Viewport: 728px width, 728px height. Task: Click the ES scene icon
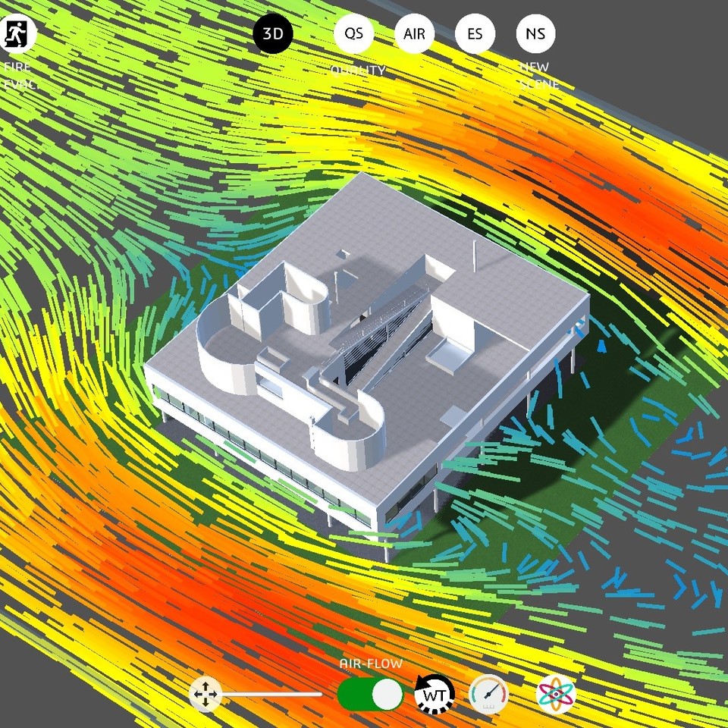475,33
